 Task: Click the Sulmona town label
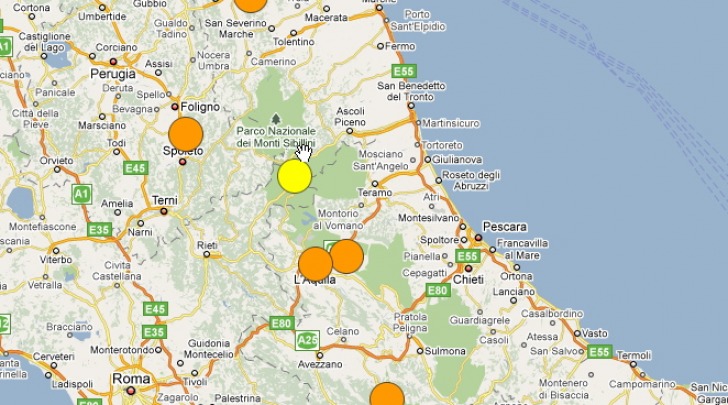point(445,351)
